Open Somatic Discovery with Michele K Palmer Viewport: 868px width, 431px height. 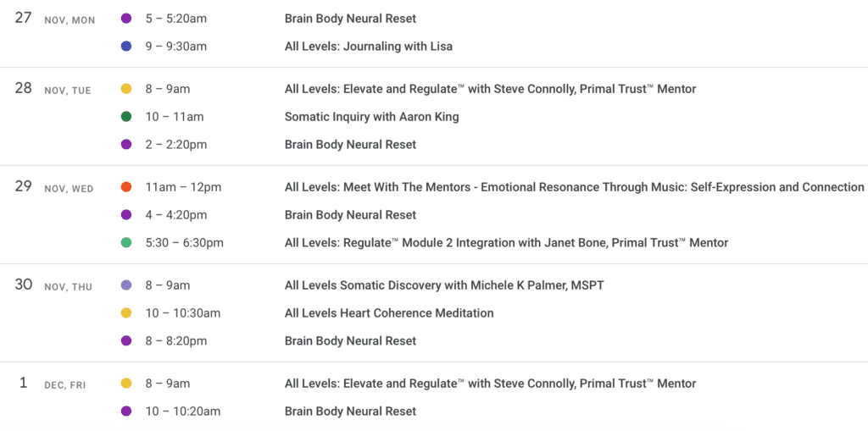click(444, 285)
